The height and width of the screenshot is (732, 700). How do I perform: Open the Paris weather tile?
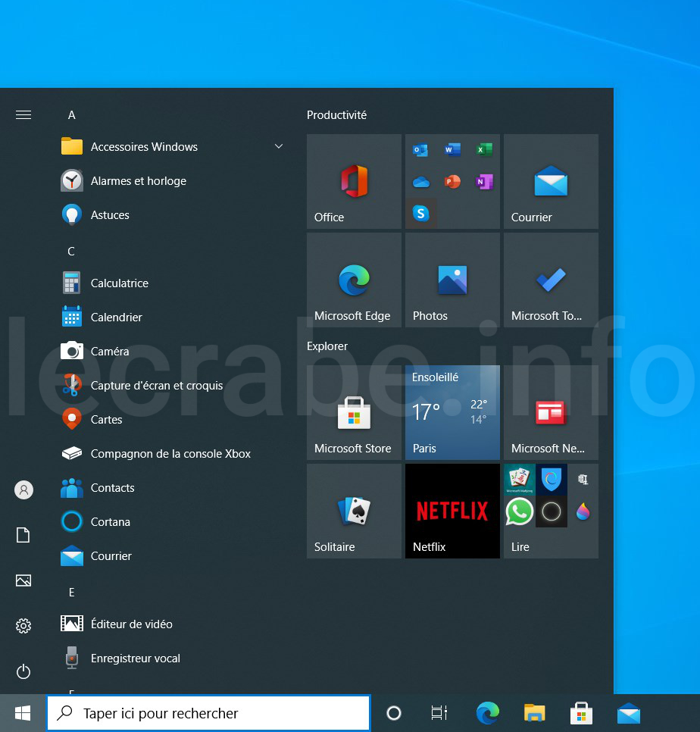(x=452, y=413)
